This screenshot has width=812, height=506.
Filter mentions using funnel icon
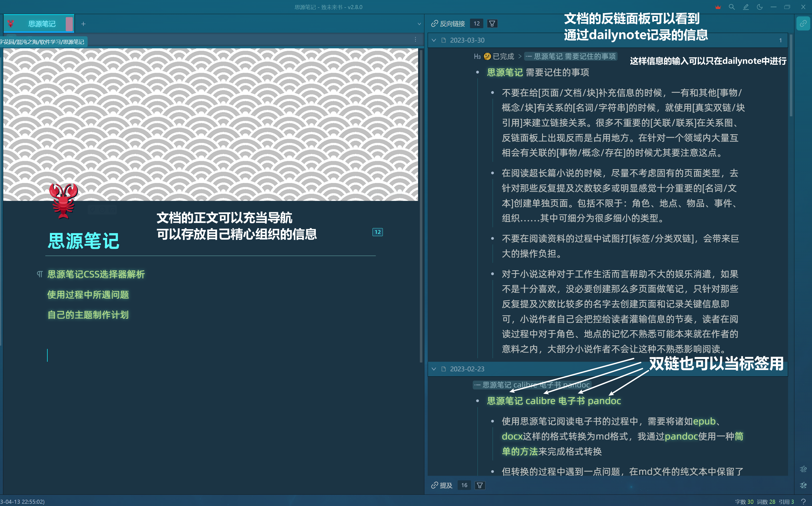[x=480, y=485]
